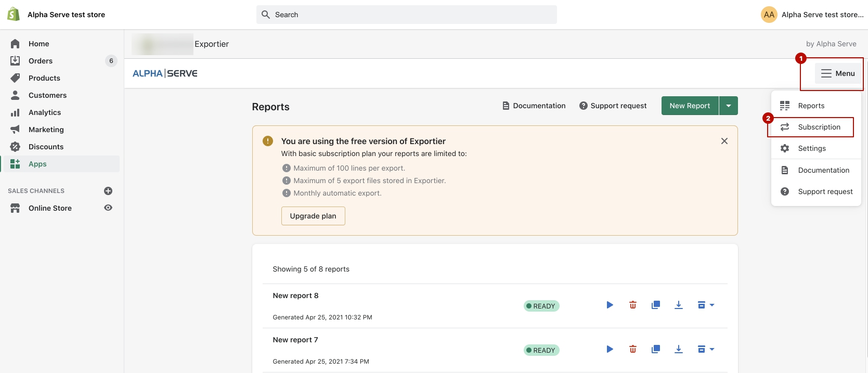868x373 pixels.
Task: Click the yellow warning icon in banner
Action: [x=268, y=141]
